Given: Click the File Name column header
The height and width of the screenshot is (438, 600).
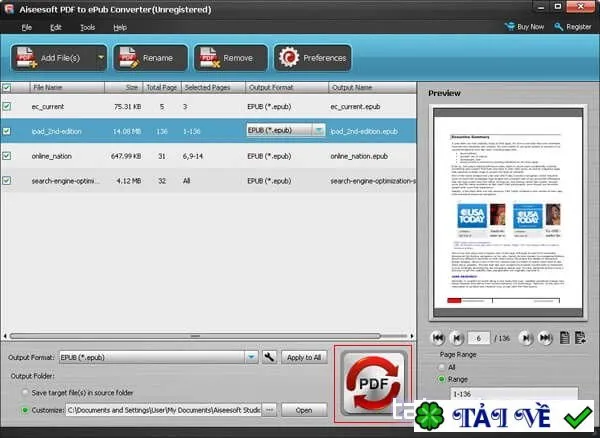Looking at the screenshot, I should tap(67, 88).
